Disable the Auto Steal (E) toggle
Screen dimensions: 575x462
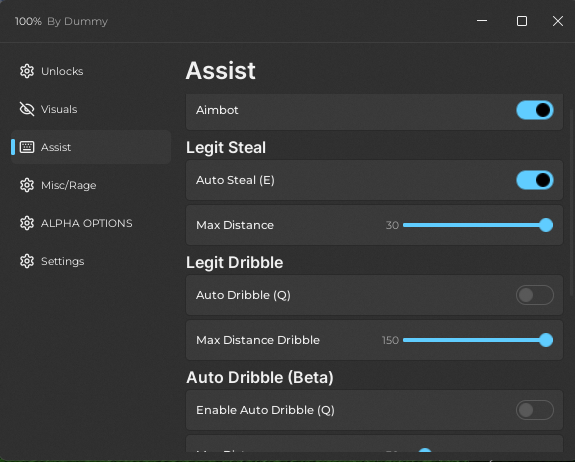535,180
